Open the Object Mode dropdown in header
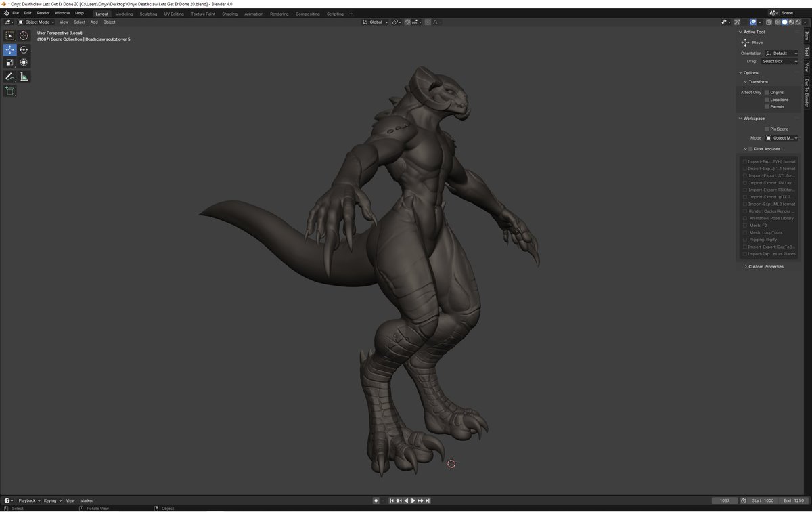812x512 pixels. 37,22
